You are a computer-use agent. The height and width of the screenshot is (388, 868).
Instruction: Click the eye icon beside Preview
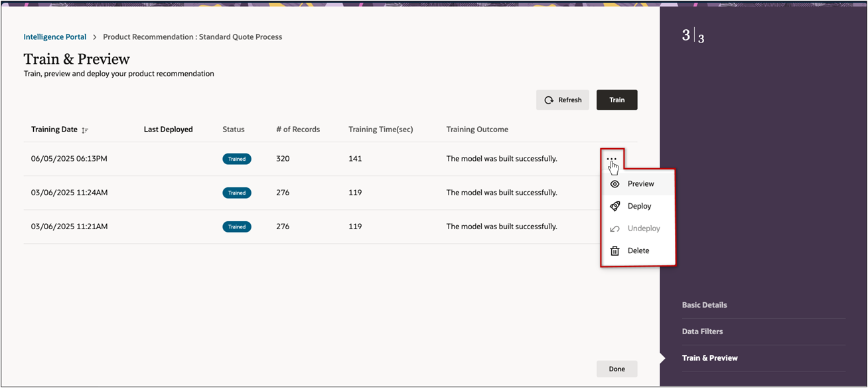(615, 184)
